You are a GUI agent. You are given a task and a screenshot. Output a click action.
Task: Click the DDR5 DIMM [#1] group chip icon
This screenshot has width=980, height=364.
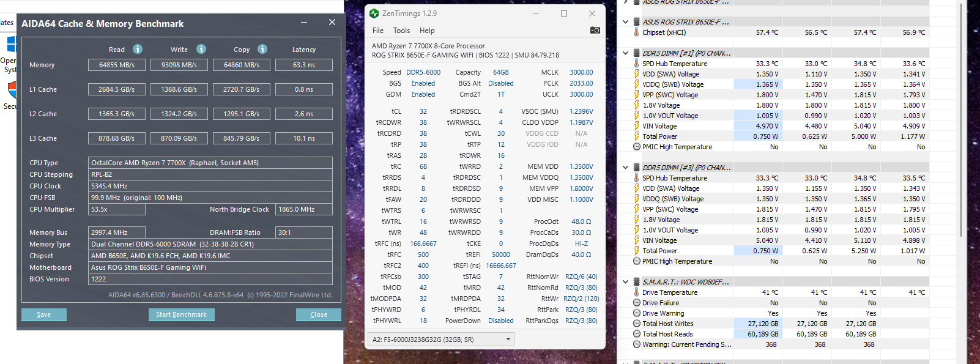pos(636,53)
